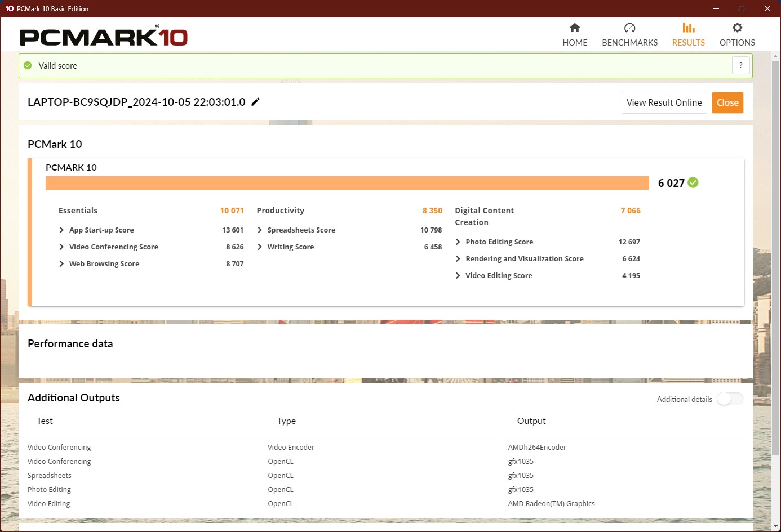This screenshot has width=781, height=532.
Task: Click the PCMark 10 logo
Action: pyautogui.click(x=104, y=36)
